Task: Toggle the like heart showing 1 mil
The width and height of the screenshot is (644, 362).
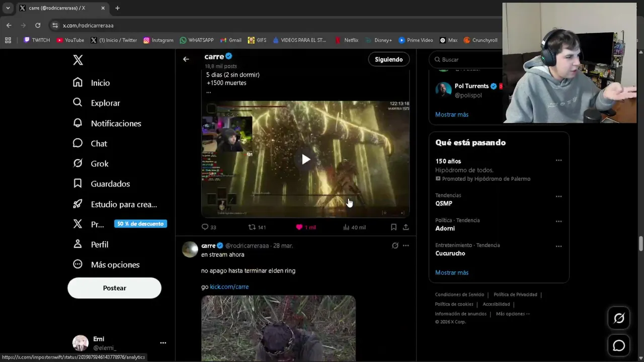Action: pyautogui.click(x=306, y=227)
